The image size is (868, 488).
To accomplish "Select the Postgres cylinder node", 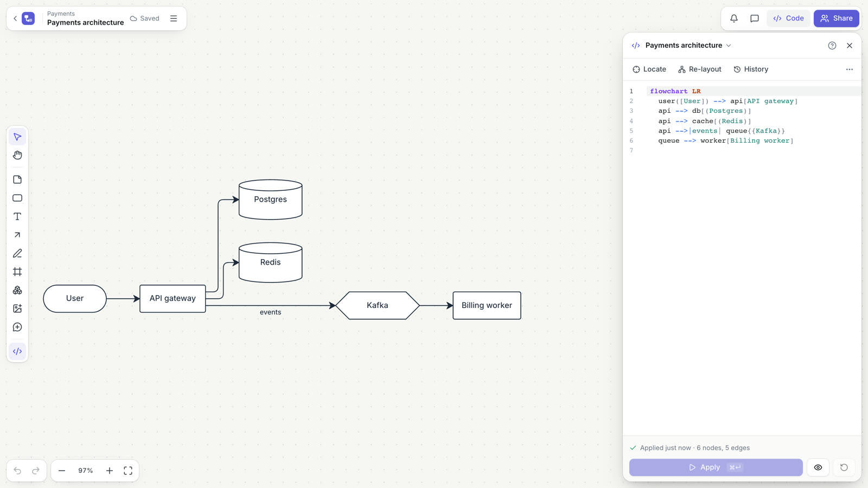I will coord(271,200).
